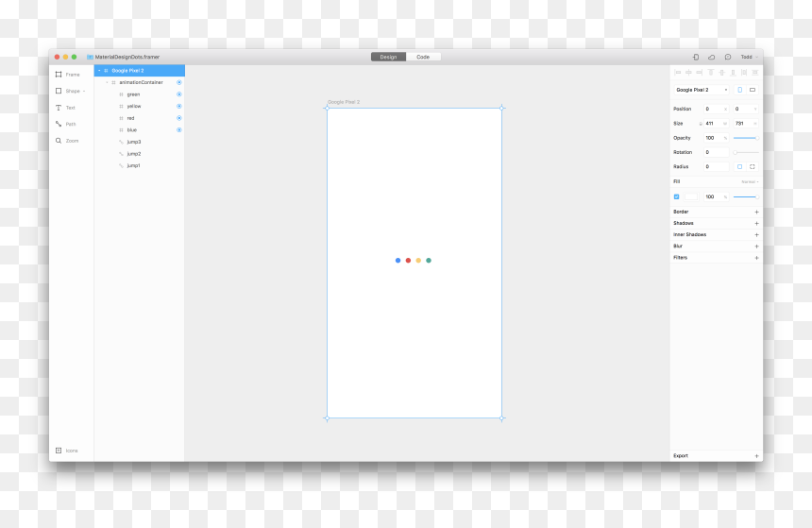Click the Google Pixel 2 canvas label

pos(344,102)
